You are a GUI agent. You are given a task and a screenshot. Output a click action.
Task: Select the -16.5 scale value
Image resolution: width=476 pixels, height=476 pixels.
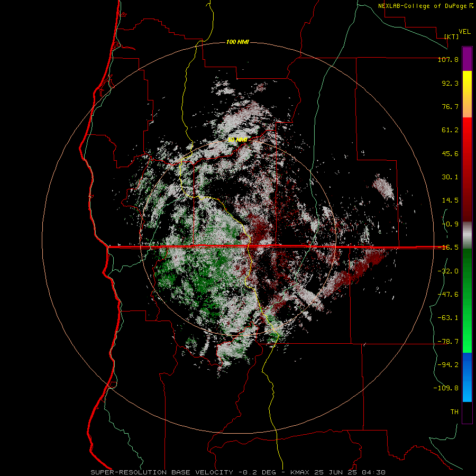(448, 248)
